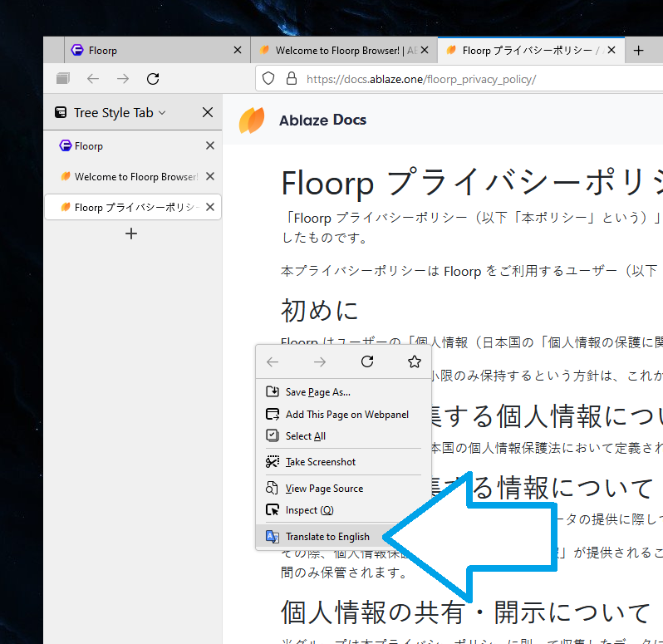Click the forward arrow in the navigation toolbar
This screenshot has width=663, height=644.
123,79
